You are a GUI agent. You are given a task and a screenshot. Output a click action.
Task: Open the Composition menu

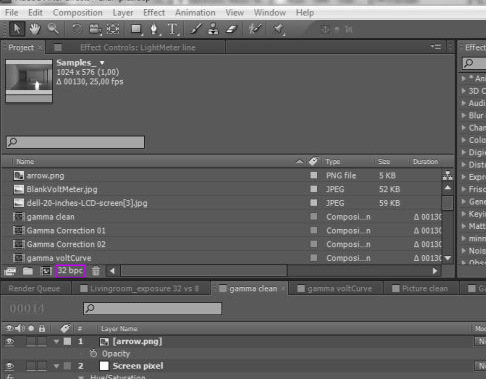78,13
